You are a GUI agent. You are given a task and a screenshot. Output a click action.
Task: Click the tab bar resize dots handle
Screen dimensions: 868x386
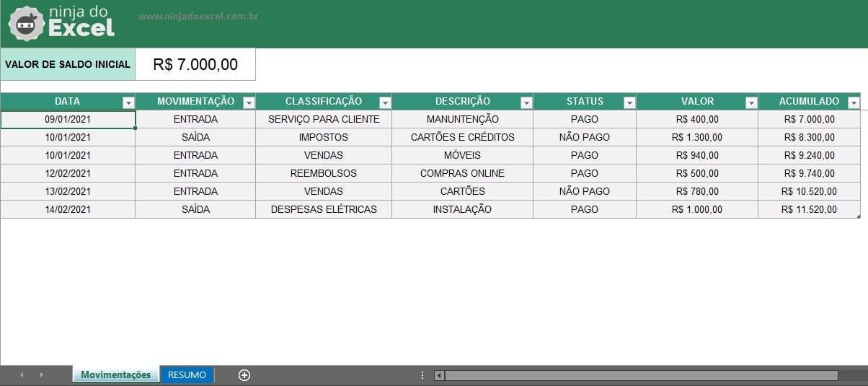[422, 375]
